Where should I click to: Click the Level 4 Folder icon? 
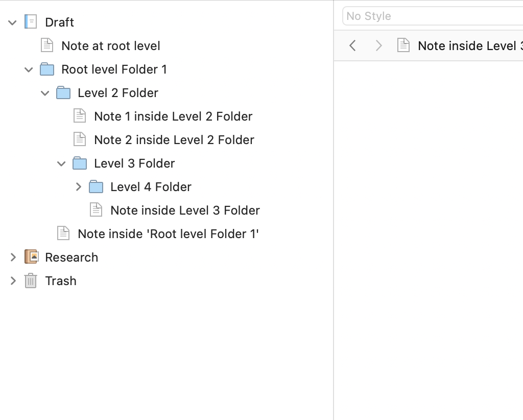[x=96, y=186]
